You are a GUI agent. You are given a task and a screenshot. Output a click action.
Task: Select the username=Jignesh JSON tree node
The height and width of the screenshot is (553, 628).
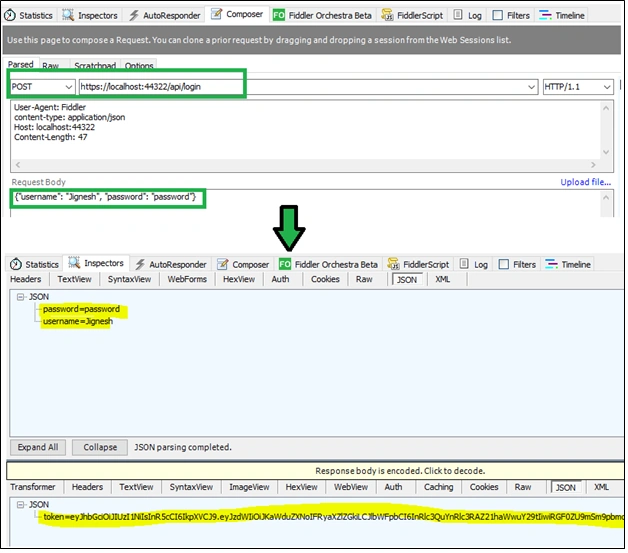click(78, 322)
